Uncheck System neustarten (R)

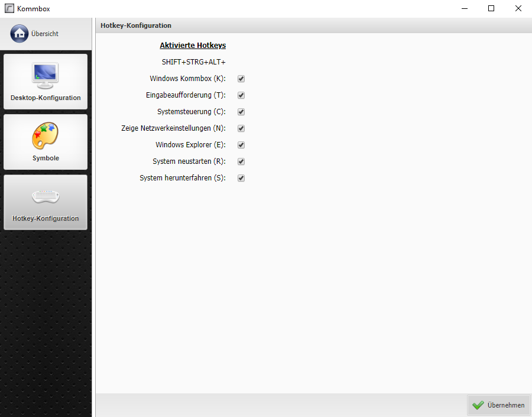[x=241, y=161]
